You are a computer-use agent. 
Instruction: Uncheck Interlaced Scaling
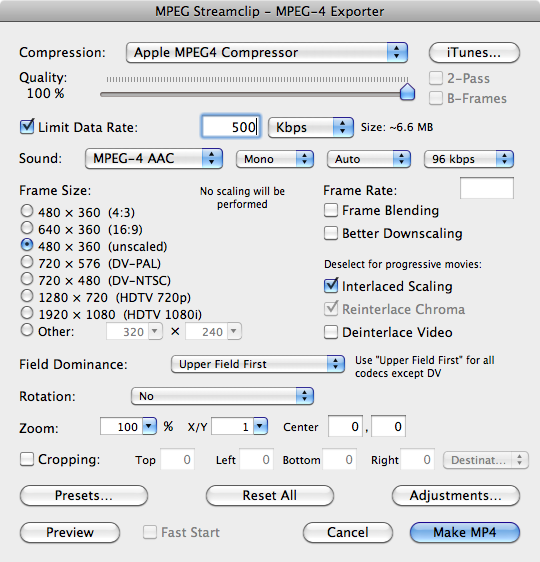[331, 286]
